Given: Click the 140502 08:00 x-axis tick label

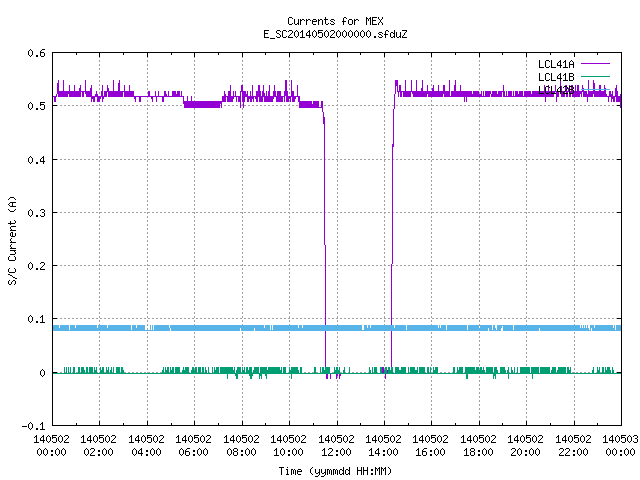Looking at the screenshot, I should (241, 445).
